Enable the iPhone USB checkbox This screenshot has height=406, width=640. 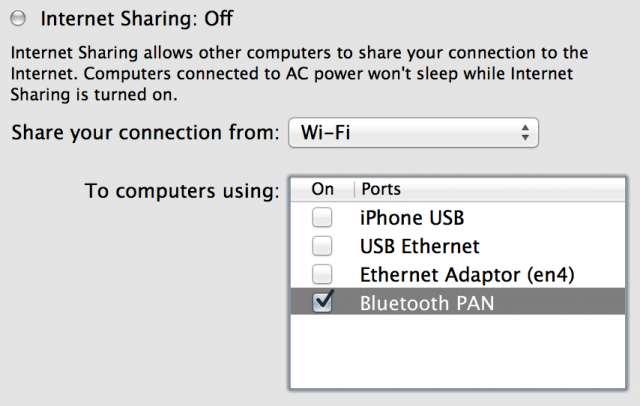click(x=322, y=217)
